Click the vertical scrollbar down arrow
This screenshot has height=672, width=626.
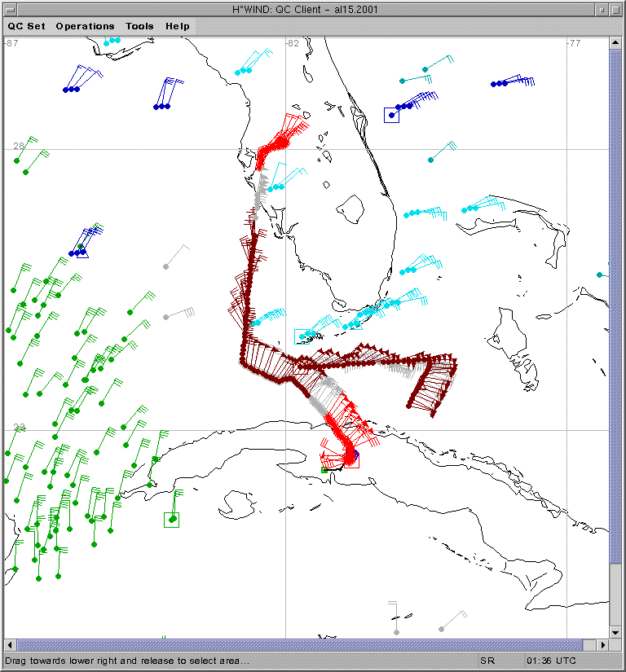click(615, 632)
